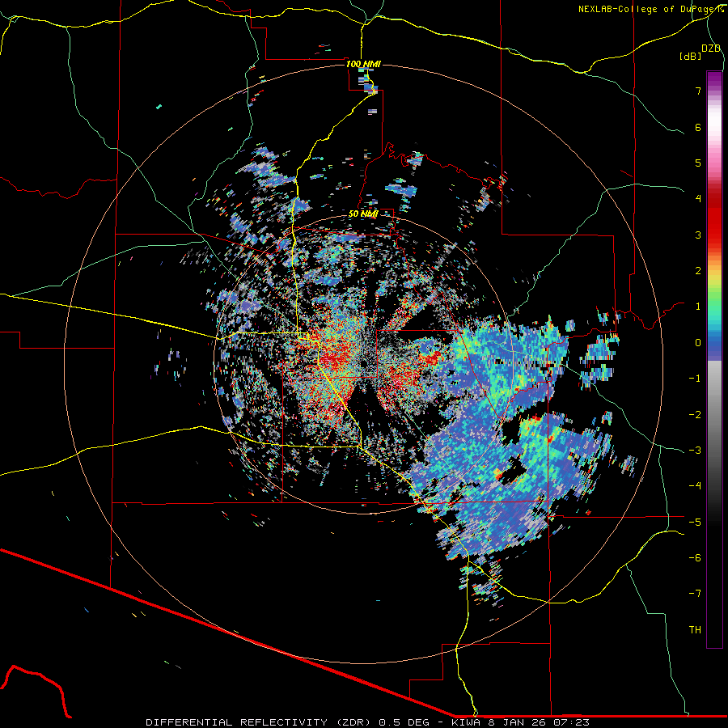Viewport: 728px width, 728px height.
Task: Click the 50 NMI range ring label
Action: coord(363,214)
